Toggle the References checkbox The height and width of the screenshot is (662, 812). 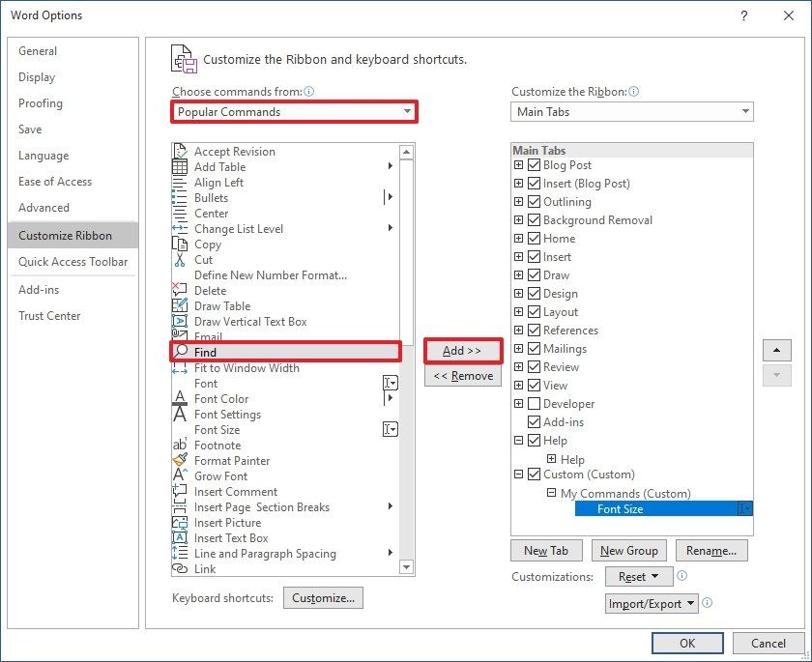click(x=534, y=331)
